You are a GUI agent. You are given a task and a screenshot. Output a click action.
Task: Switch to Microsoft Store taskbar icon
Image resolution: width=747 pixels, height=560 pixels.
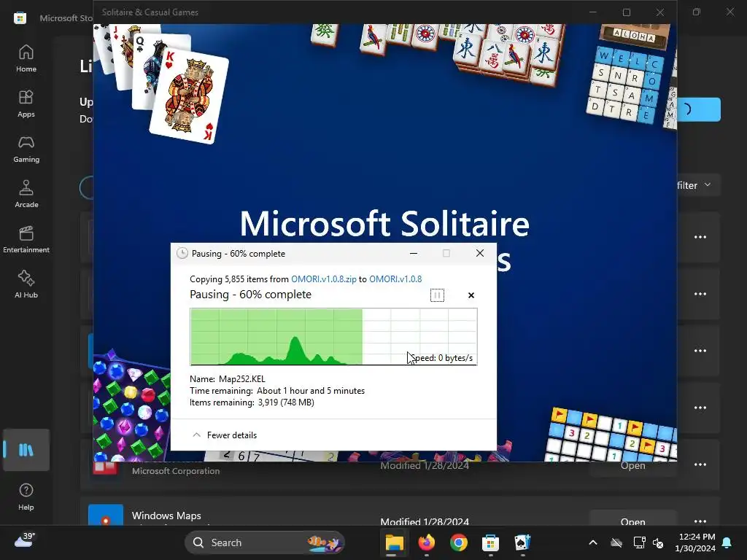point(490,542)
